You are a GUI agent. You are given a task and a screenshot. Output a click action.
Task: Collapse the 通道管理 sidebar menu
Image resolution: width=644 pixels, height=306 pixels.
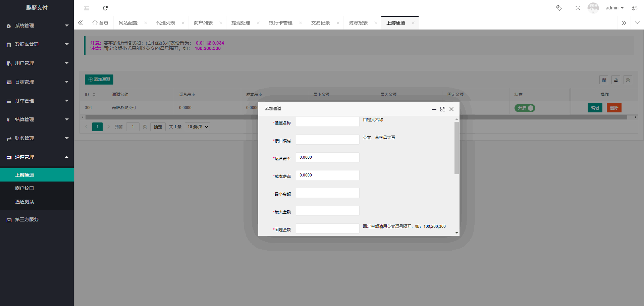[37, 157]
